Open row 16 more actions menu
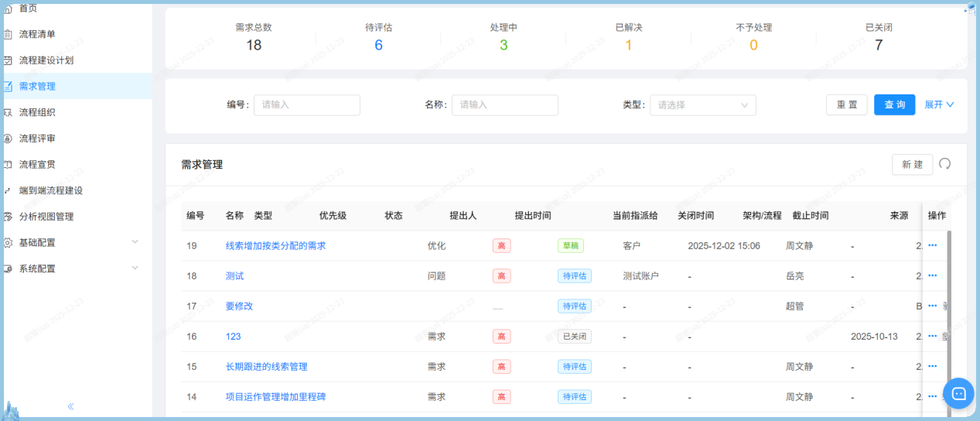The image size is (980, 421). coord(932,336)
